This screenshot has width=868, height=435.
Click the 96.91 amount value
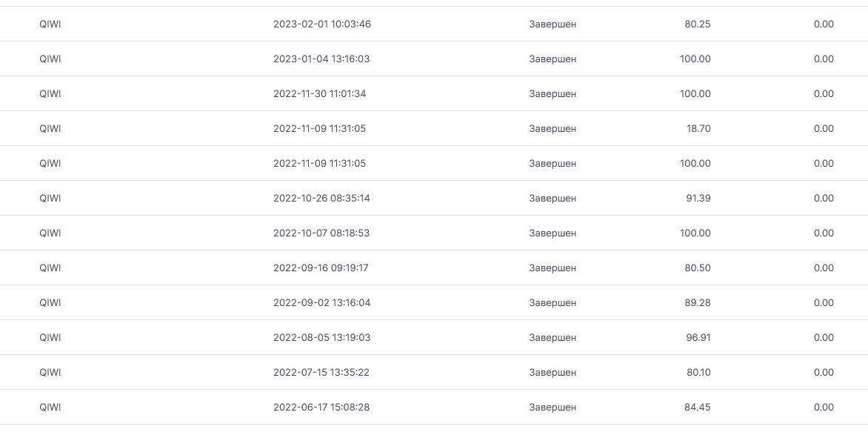point(698,338)
